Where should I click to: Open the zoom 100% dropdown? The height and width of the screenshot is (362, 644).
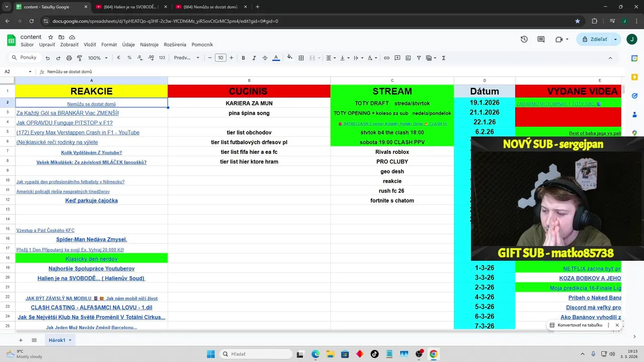pos(98,58)
